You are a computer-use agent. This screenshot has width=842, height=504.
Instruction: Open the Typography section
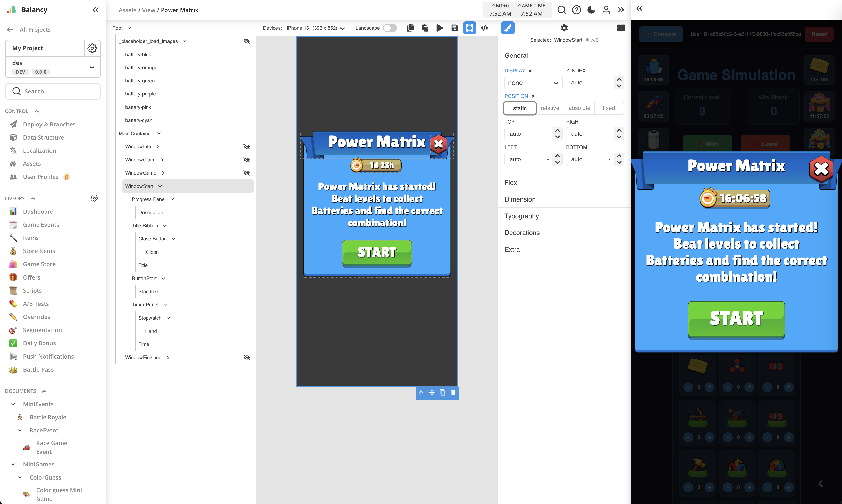(x=521, y=216)
